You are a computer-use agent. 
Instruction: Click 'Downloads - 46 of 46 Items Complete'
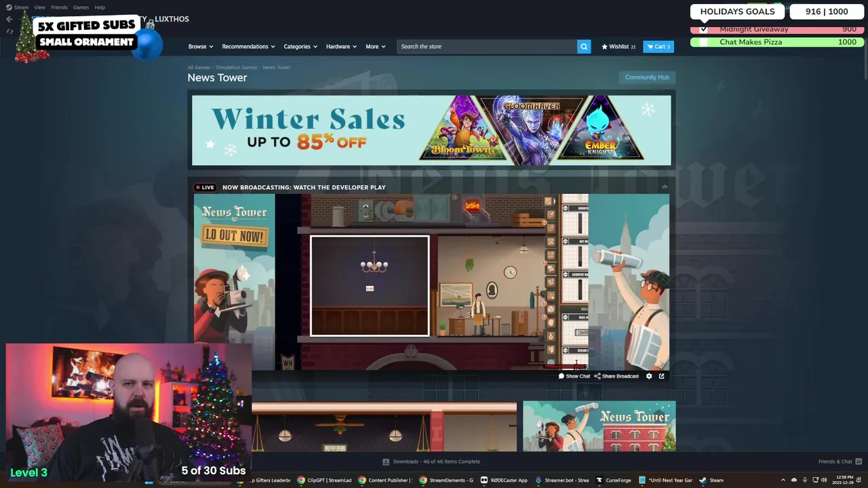[436, 462]
